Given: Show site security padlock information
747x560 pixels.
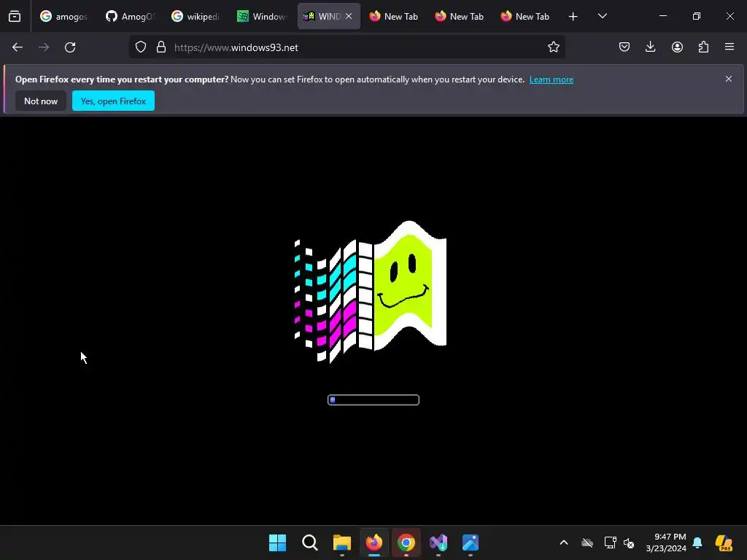Looking at the screenshot, I should click(161, 47).
